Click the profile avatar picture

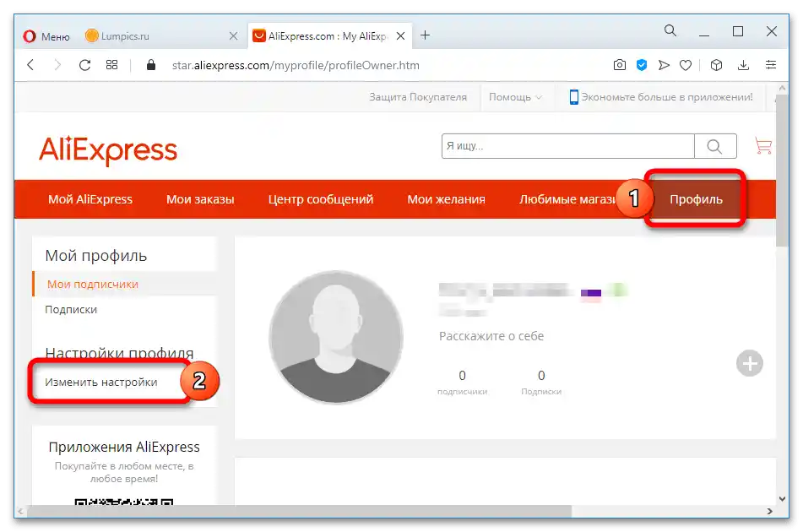pos(336,338)
